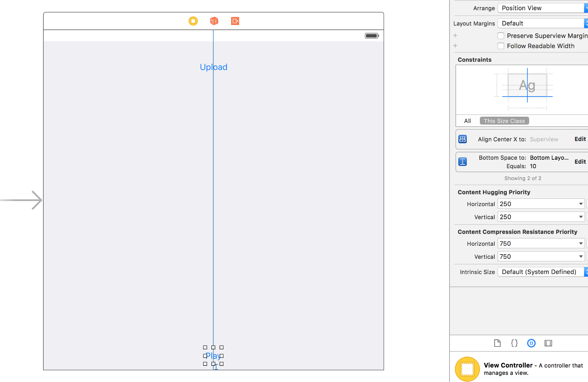Viewport: 588px width, 382px height.
Task: Open the Media library filmstrip icon
Action: (548, 343)
